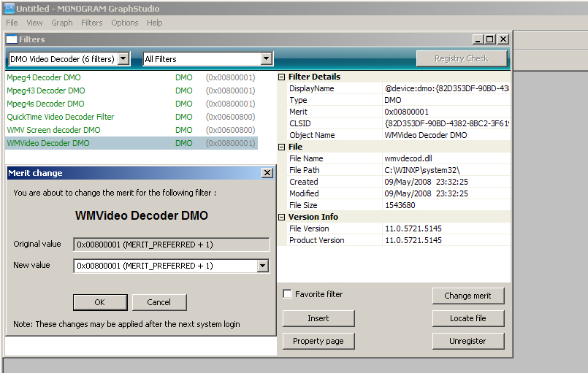Open the File menu

pos(12,23)
